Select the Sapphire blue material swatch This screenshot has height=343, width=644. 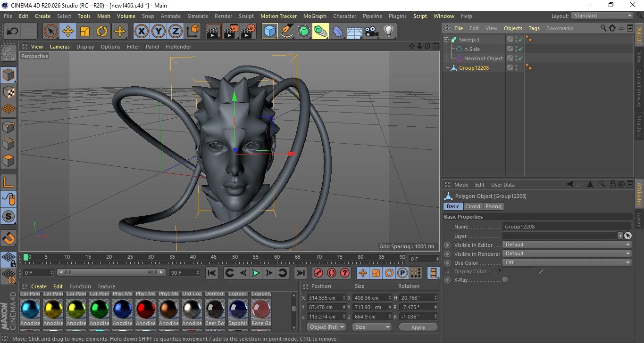238,310
